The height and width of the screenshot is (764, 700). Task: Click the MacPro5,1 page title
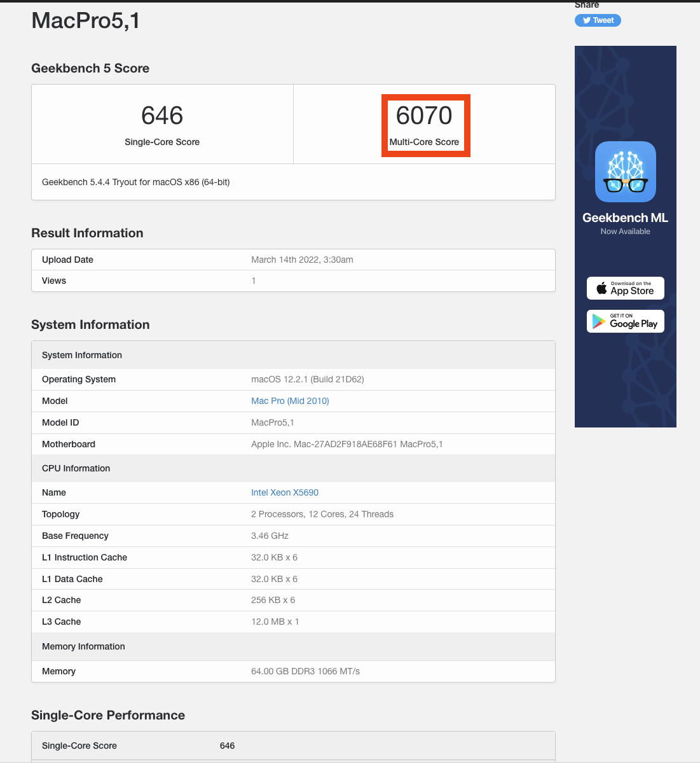86,21
